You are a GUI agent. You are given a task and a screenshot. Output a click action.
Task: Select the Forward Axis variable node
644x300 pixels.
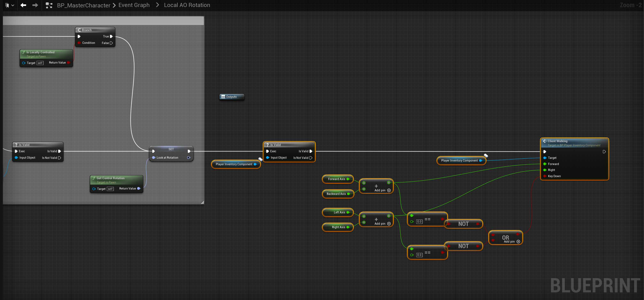[x=337, y=179]
